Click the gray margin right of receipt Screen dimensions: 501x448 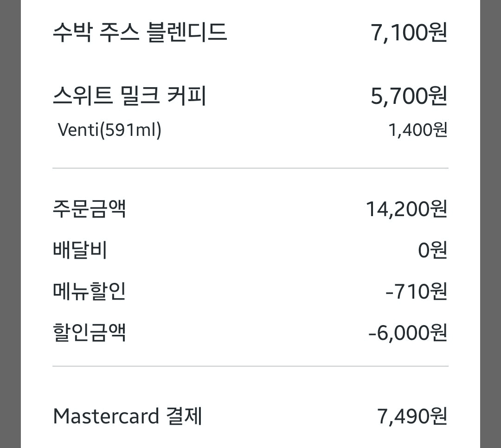coord(490,224)
